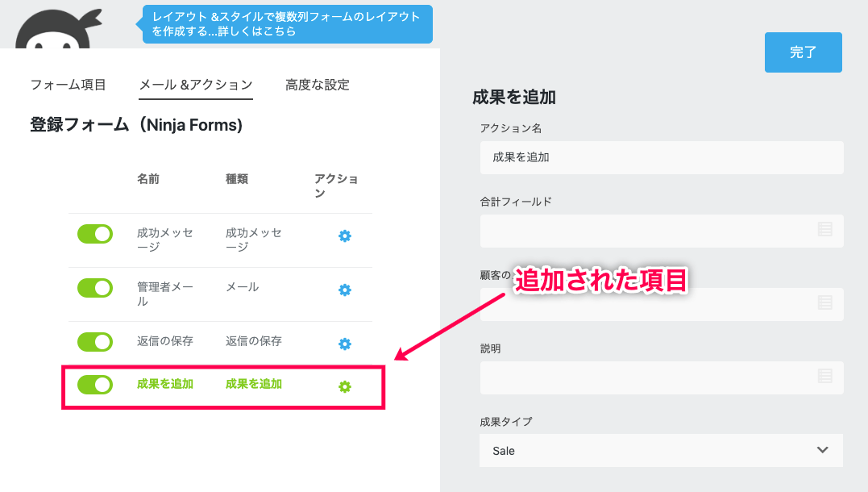Select the メール type cell

pos(243,287)
